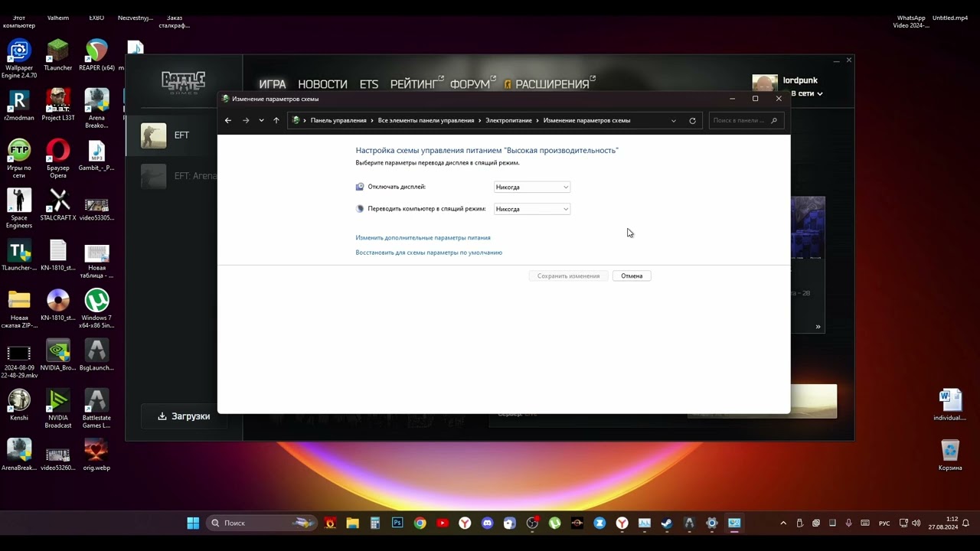Select the "Battlestate Games L..." desktop icon
Viewport: 980px width, 551px height.
(96, 409)
